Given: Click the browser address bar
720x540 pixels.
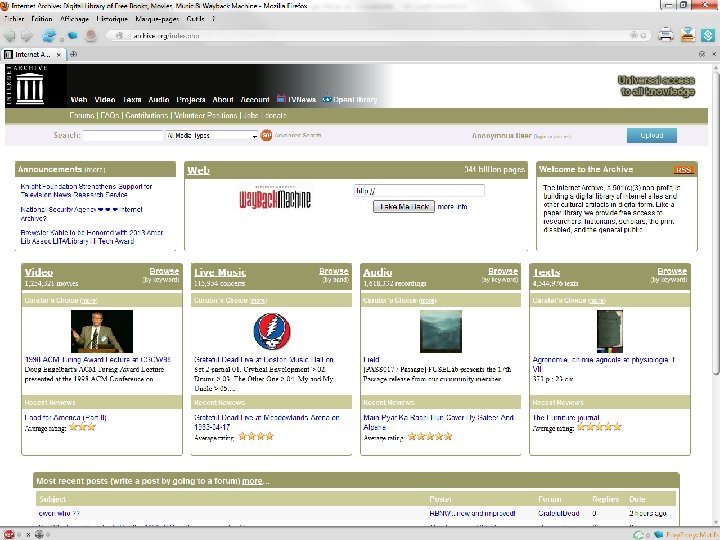Looking at the screenshot, I should [377, 35].
